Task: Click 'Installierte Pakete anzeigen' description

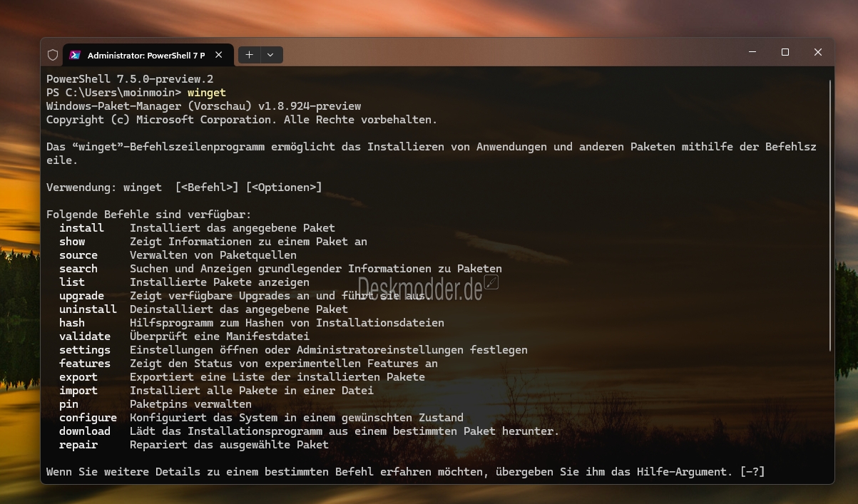Action: point(220,282)
